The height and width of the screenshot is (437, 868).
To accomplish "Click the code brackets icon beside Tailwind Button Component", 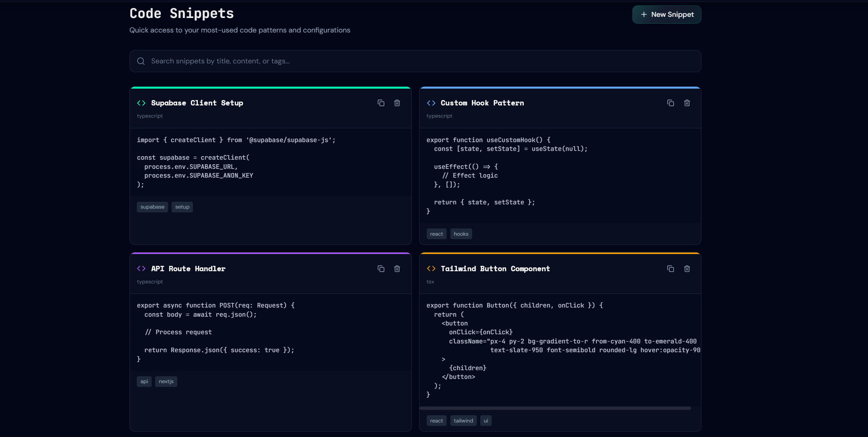I will click(x=431, y=269).
